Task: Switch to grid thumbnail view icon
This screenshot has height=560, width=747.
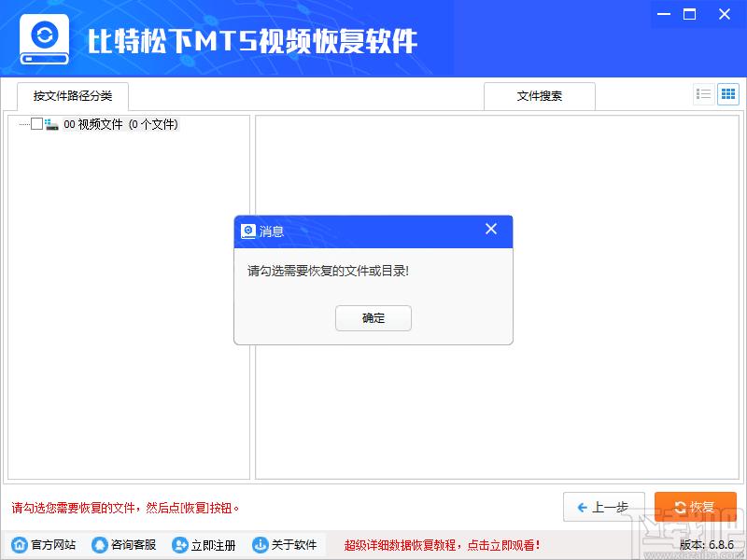Action: (x=728, y=94)
